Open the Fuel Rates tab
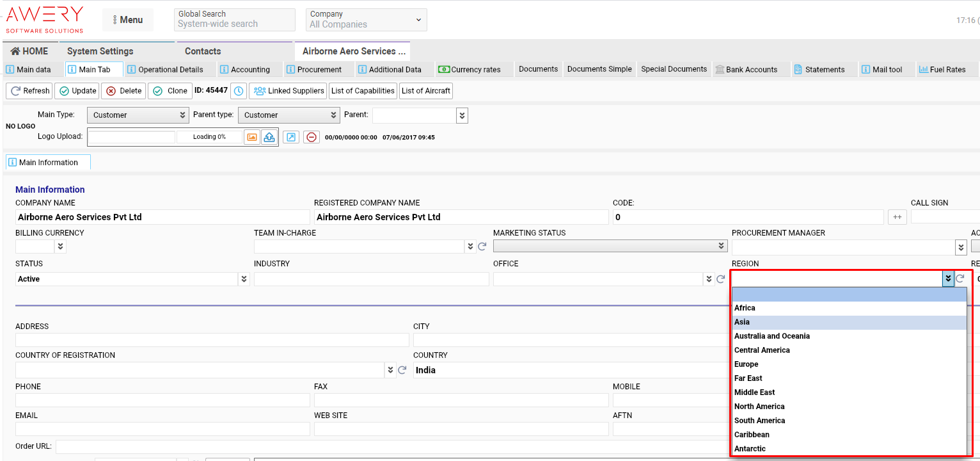980x461 pixels. coord(942,70)
